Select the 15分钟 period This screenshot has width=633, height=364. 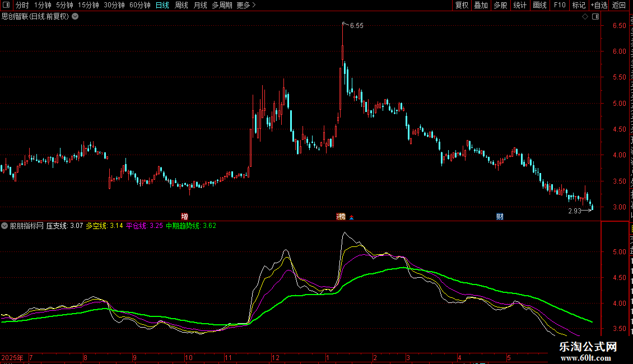point(89,5)
